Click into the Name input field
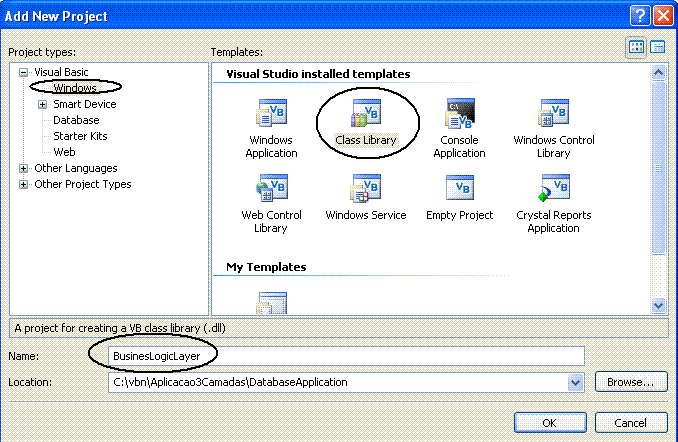Screen dimensions: 678x442 pos(346,356)
